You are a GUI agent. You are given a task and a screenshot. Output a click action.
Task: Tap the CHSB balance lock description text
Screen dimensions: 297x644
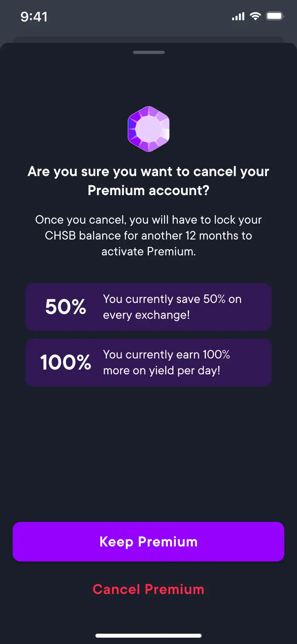148,235
